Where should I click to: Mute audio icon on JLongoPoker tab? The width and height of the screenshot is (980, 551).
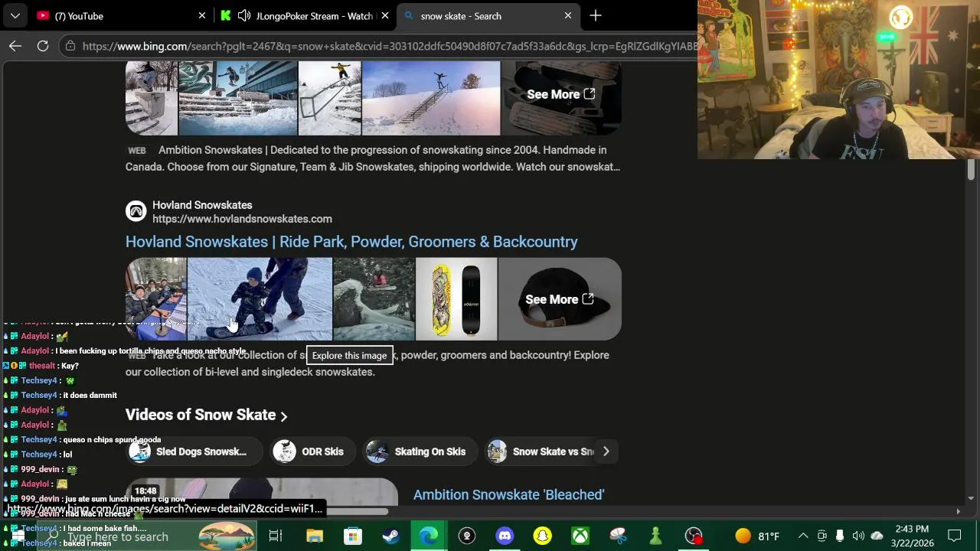(x=244, y=15)
